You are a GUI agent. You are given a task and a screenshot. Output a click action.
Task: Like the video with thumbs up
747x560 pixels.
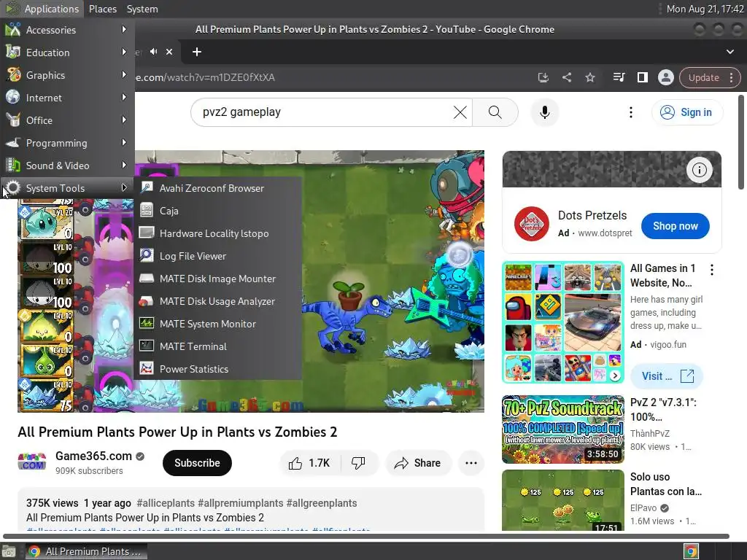point(309,463)
